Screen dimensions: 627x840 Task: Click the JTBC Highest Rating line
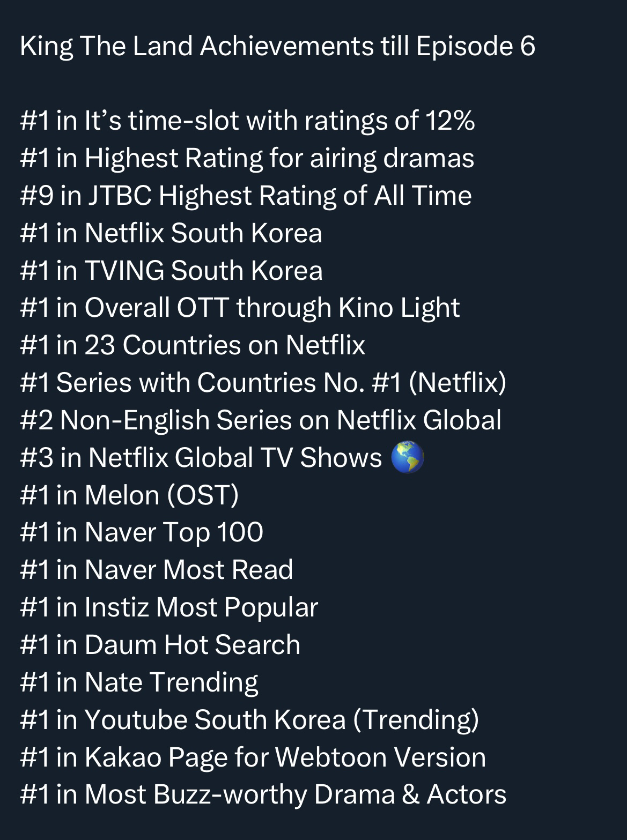[246, 195]
